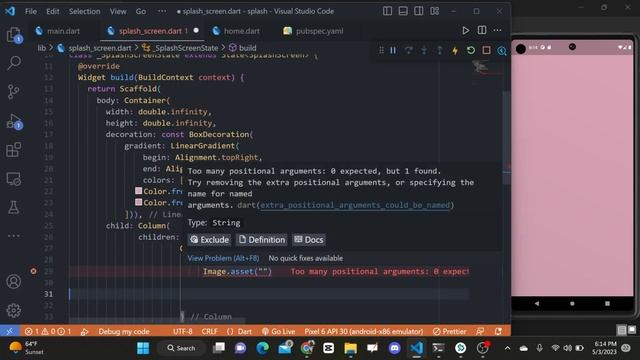640x360 pixels.
Task: Pause the debug session
Action: pos(393,50)
